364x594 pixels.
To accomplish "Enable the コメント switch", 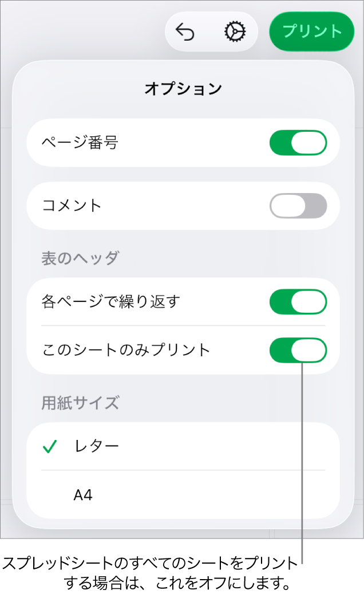I will [x=299, y=206].
